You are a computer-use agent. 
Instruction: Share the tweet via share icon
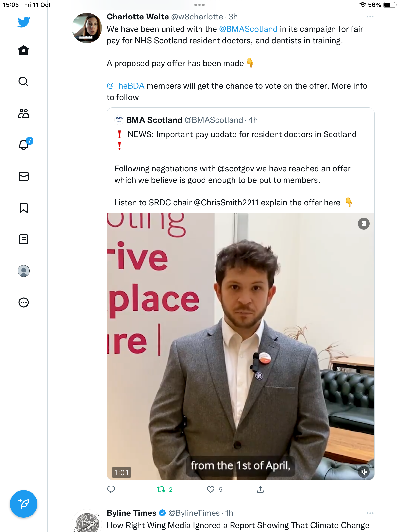(x=260, y=489)
